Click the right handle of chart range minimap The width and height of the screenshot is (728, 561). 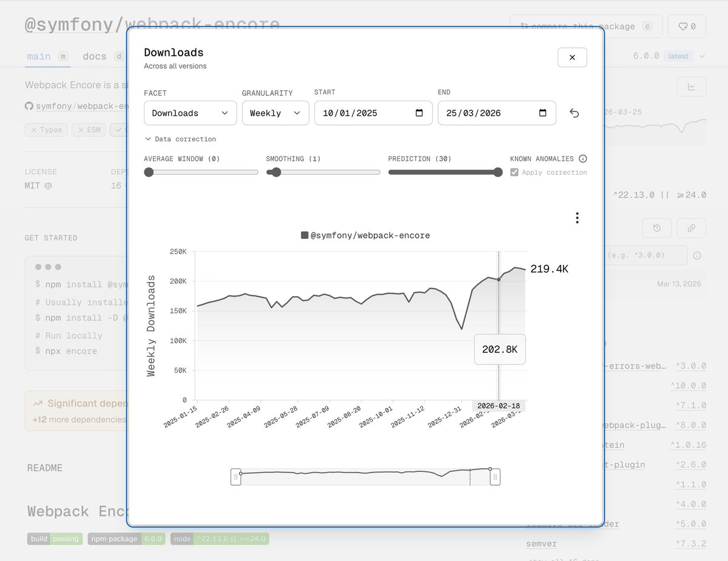(x=495, y=477)
